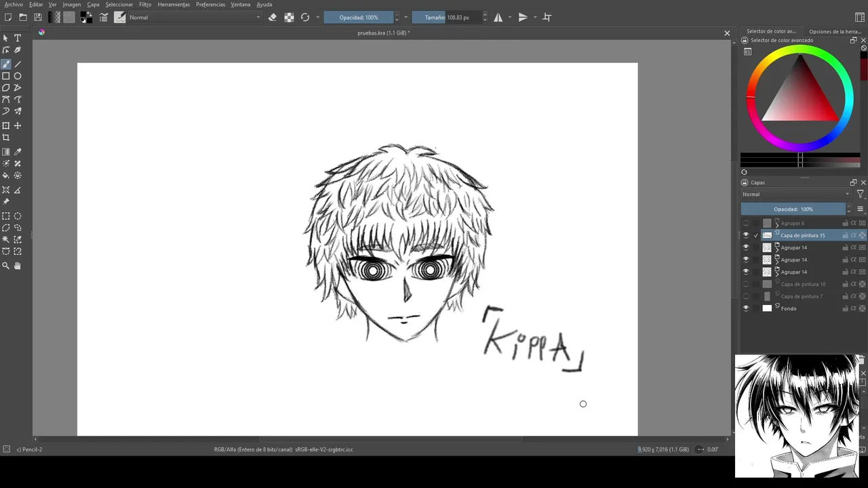Open the layer filter funnel dropdown
Viewport: 868px width, 488px height.
[860, 195]
